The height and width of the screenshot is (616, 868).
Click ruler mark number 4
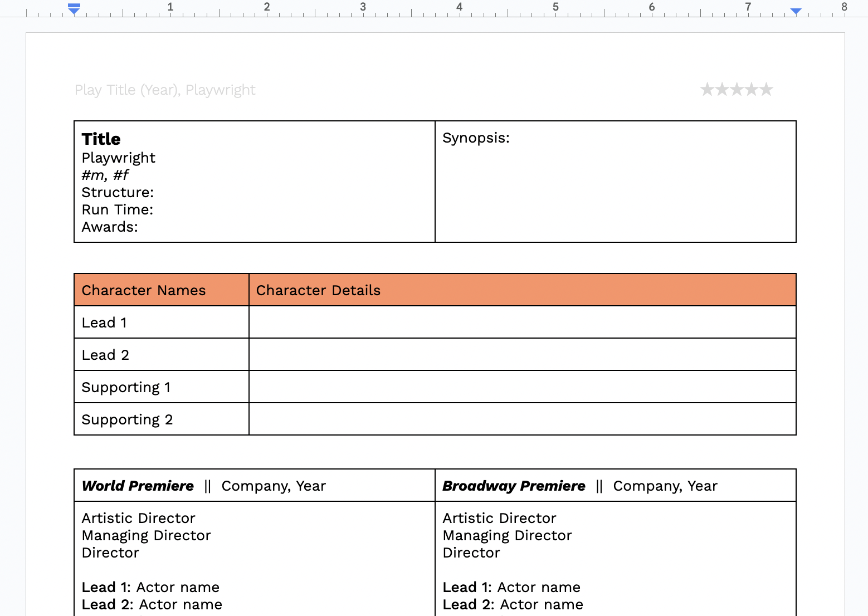click(459, 7)
